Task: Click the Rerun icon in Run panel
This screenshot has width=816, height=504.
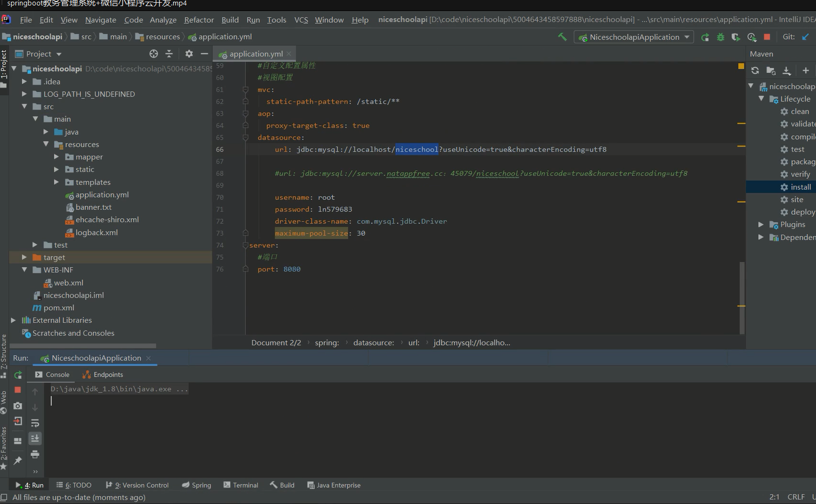Action: click(18, 375)
